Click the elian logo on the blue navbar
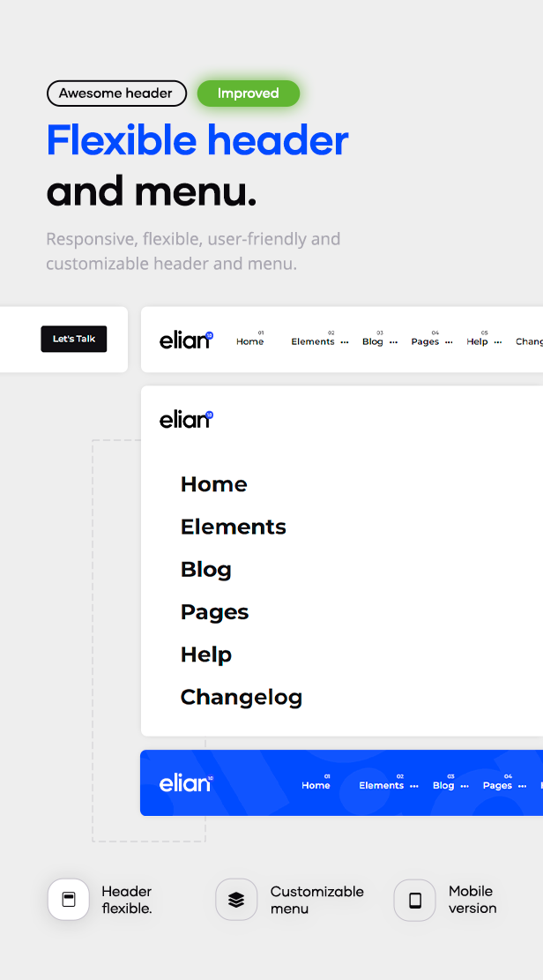543x980 pixels. (185, 782)
